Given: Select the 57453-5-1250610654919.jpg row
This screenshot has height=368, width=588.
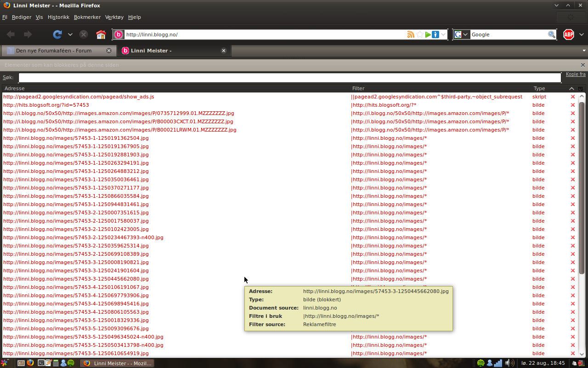Looking at the screenshot, I should click(x=290, y=353).
